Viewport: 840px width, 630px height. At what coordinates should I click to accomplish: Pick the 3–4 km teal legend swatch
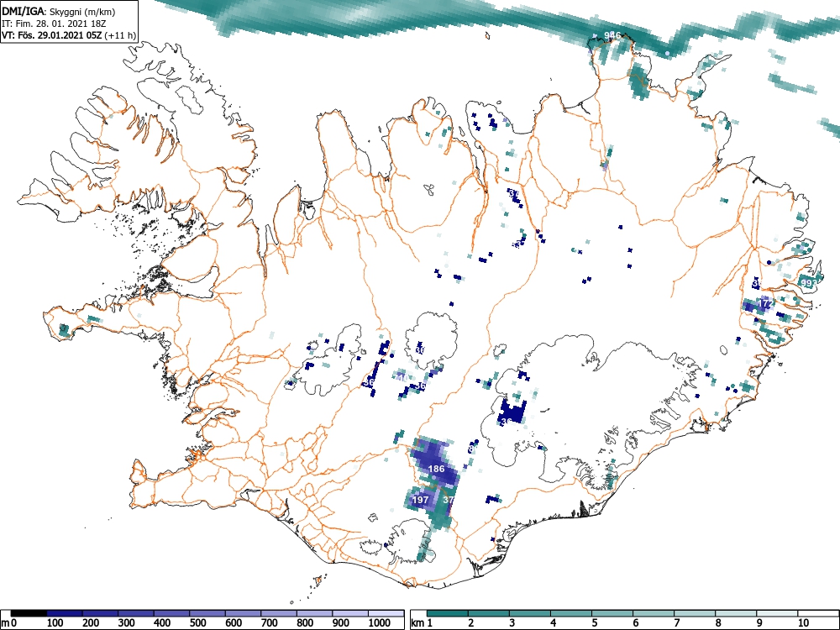coord(530,613)
